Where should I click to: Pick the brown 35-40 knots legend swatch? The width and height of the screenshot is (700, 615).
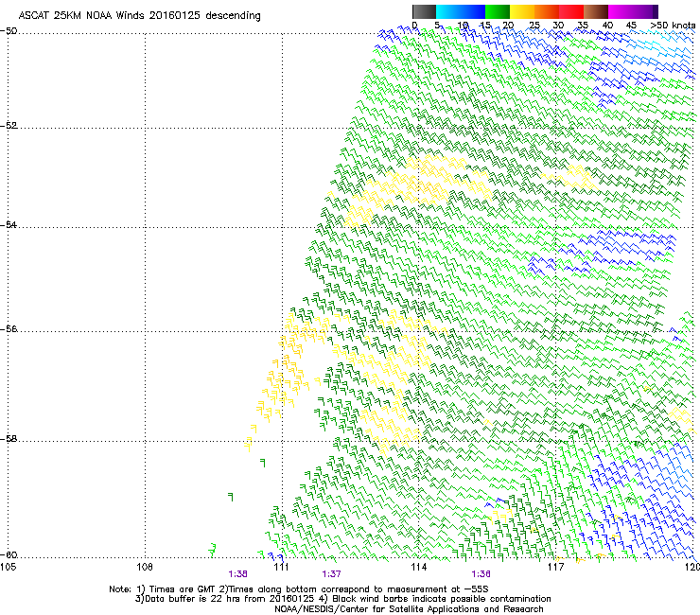click(x=596, y=11)
